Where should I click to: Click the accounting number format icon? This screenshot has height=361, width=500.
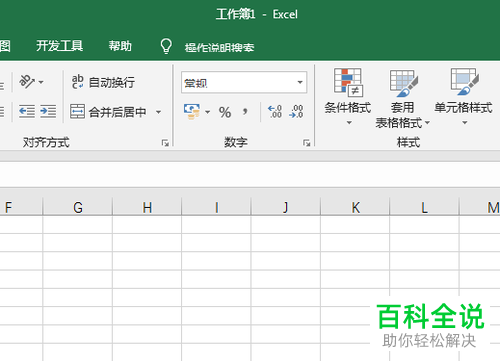tap(192, 112)
